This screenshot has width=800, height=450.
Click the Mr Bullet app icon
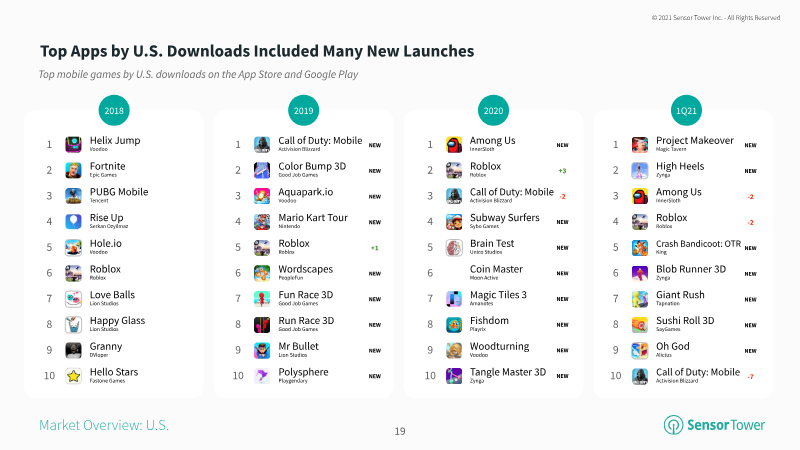(262, 350)
